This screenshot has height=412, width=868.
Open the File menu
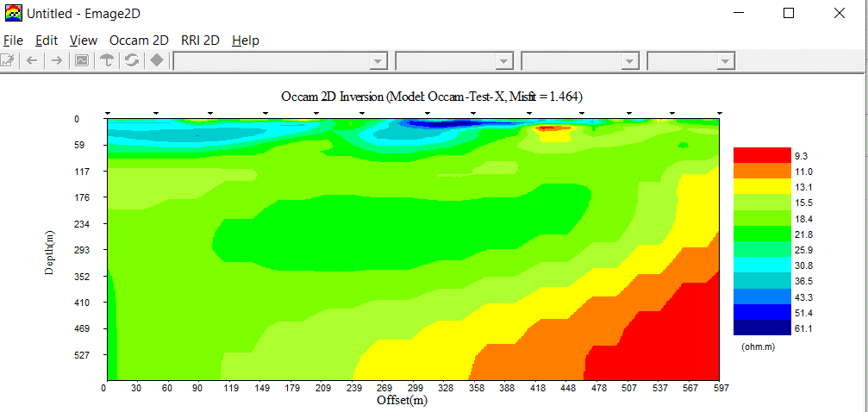13,41
